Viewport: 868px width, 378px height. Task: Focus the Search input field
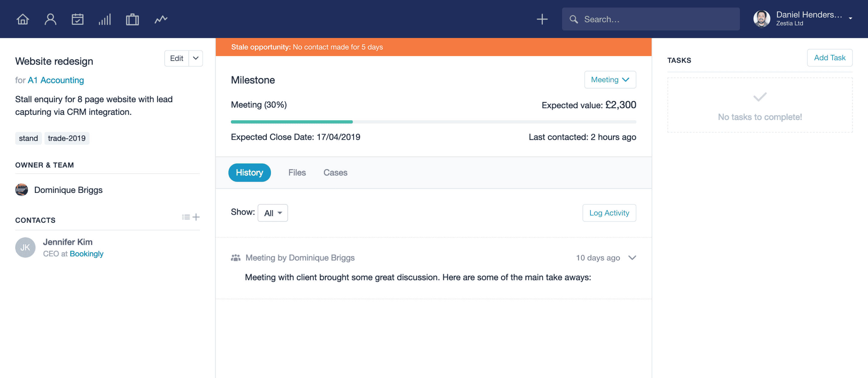click(x=651, y=19)
